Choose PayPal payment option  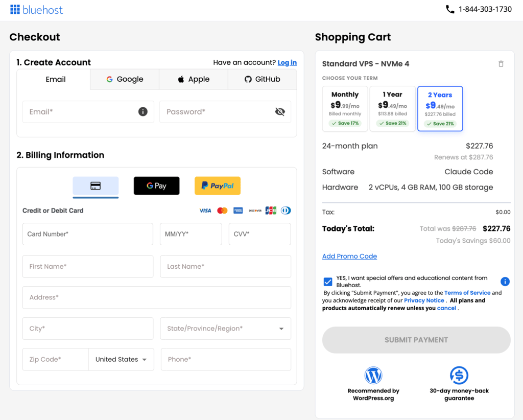pos(218,186)
